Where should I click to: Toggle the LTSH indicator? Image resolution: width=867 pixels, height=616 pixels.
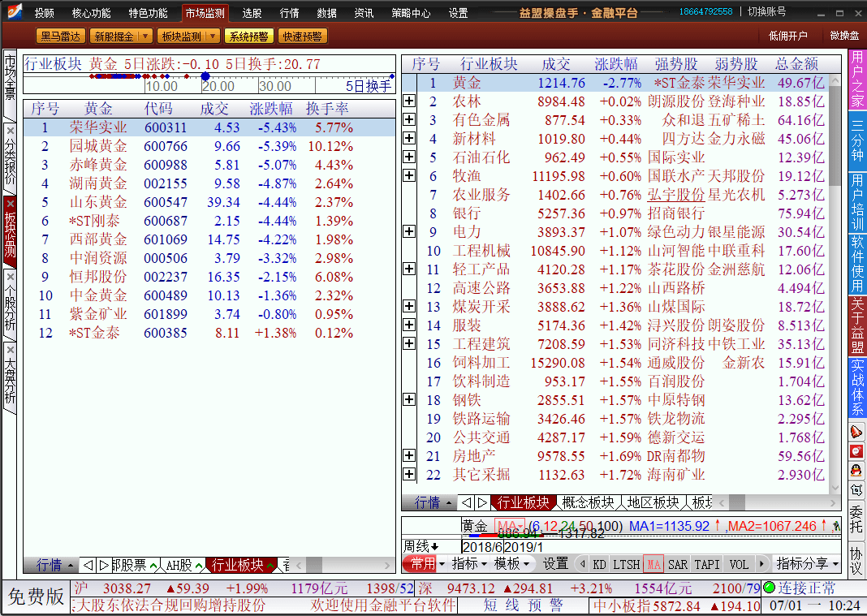627,565
